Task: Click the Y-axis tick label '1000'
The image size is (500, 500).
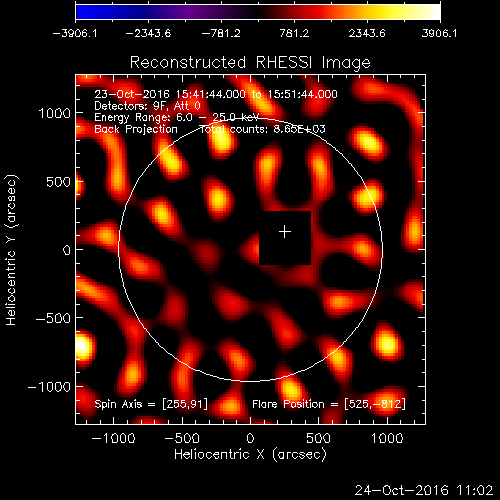Action: click(x=55, y=113)
